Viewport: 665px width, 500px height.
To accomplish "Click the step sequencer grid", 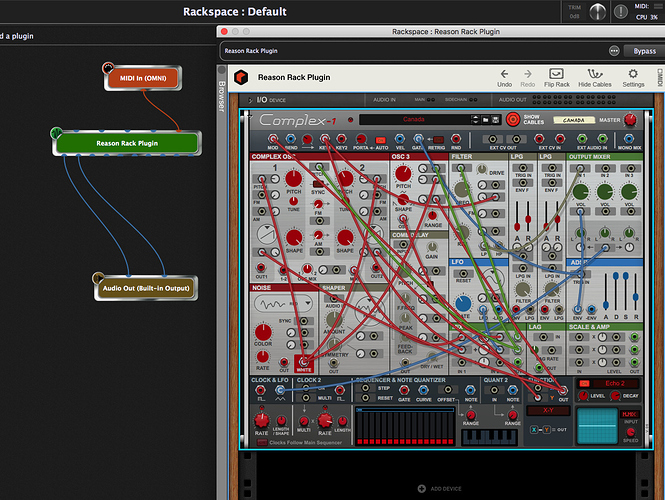I will tap(405, 426).
